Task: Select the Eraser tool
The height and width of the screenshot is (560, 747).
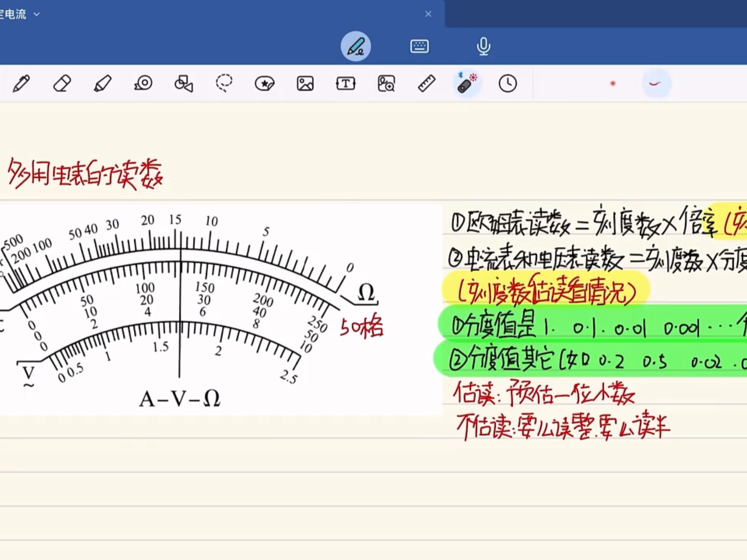Action: 62,84
